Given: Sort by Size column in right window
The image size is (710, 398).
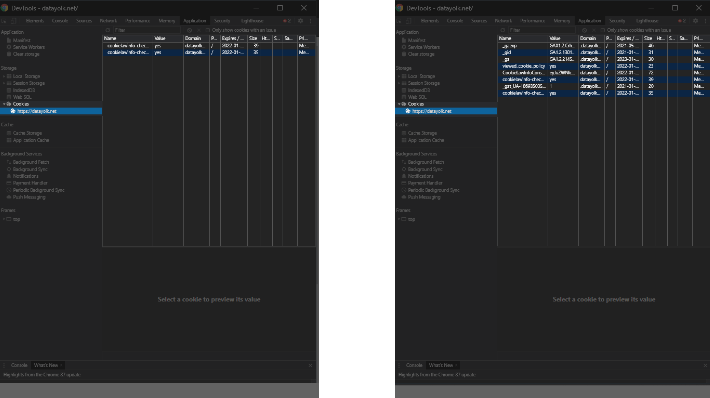Looking at the screenshot, I should [648, 38].
